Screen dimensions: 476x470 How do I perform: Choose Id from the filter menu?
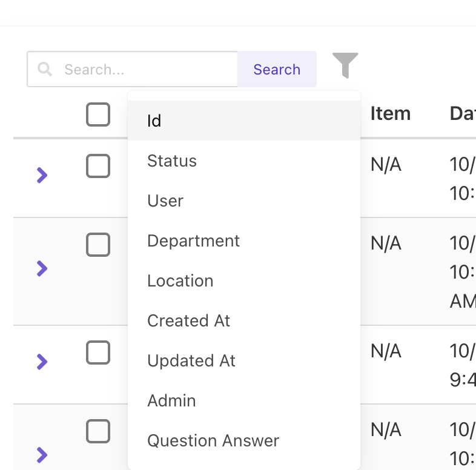pyautogui.click(x=154, y=121)
